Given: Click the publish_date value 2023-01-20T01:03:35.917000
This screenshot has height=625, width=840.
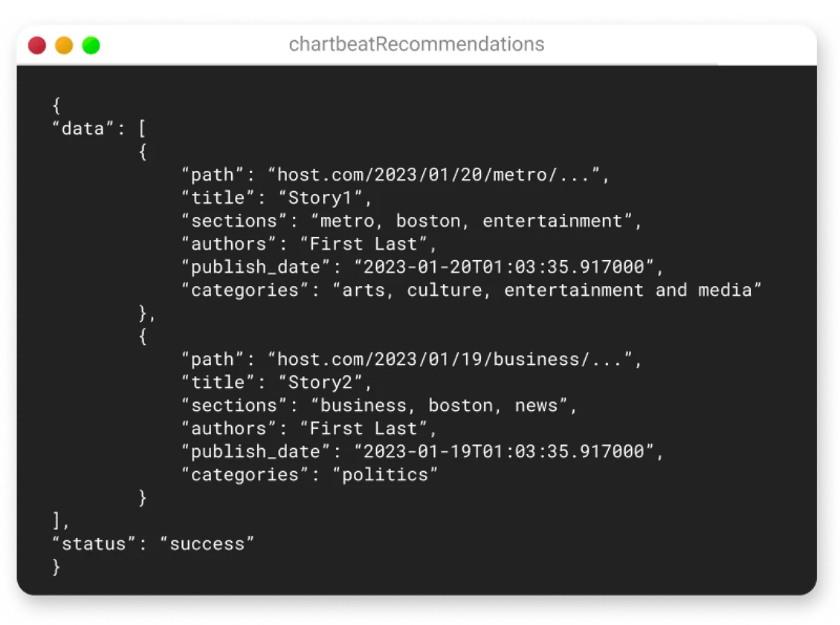Looking at the screenshot, I should click(503, 267).
